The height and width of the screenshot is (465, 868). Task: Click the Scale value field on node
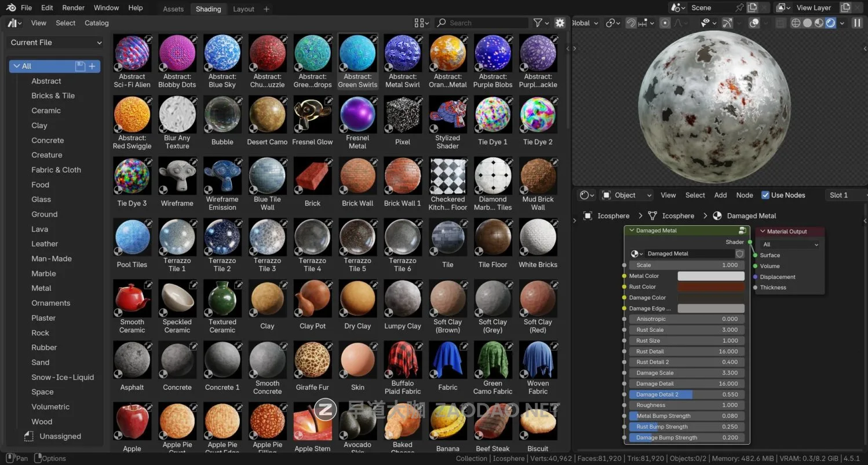click(687, 265)
